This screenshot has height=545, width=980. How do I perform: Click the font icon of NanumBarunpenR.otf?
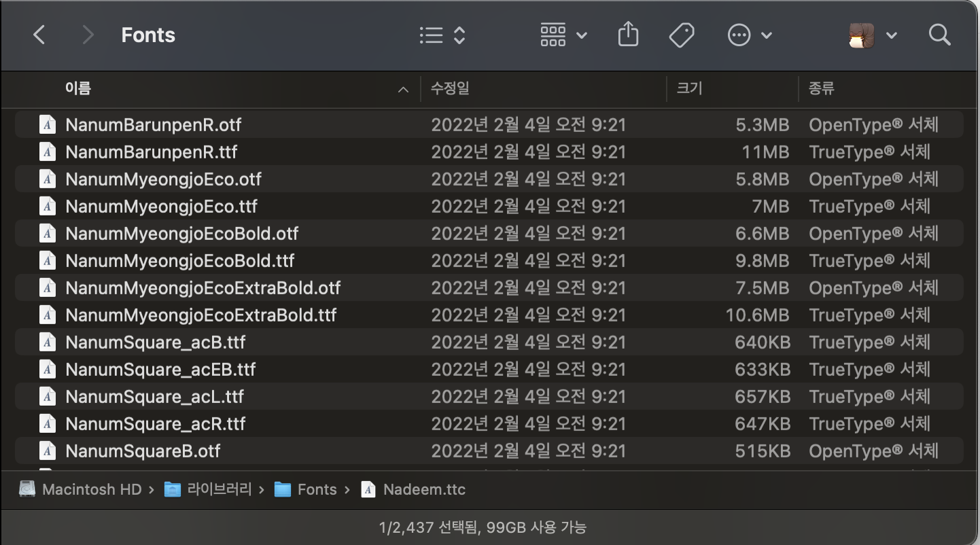[x=47, y=125]
